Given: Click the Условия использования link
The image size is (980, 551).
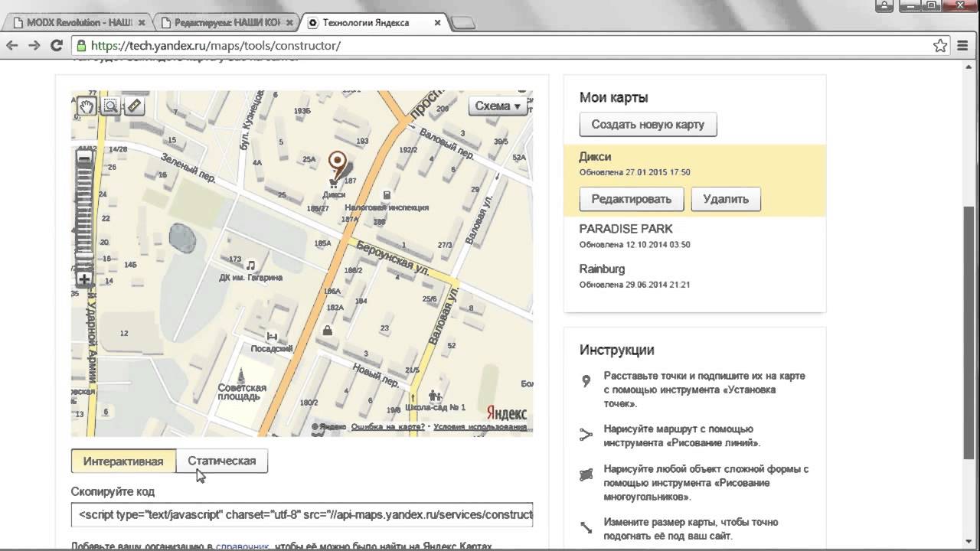Looking at the screenshot, I should tap(480, 427).
